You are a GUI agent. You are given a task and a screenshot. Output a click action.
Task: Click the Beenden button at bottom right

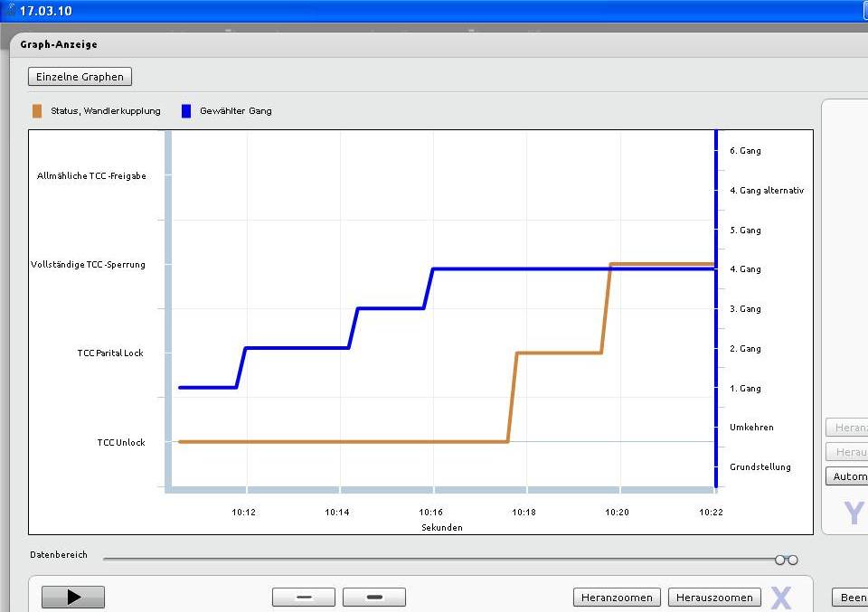click(x=850, y=598)
